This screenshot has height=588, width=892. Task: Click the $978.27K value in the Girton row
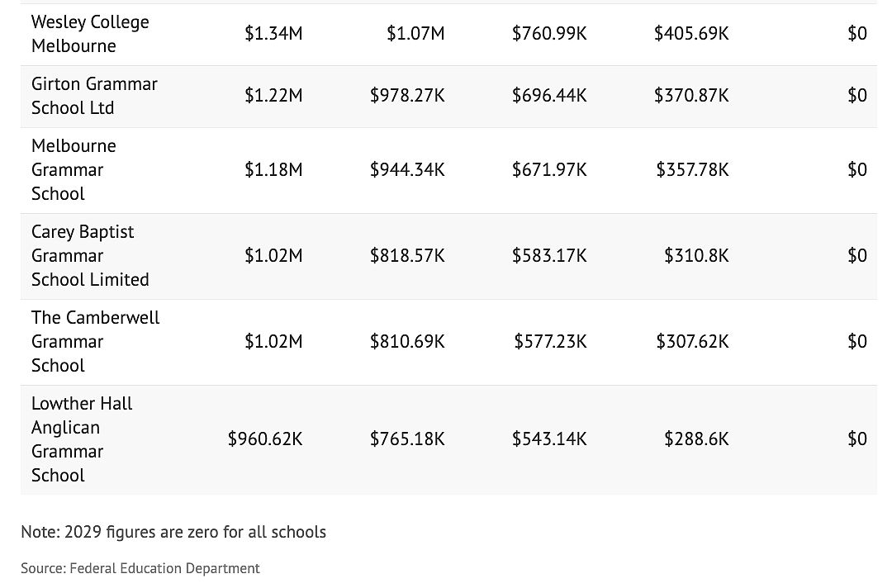pyautogui.click(x=407, y=96)
